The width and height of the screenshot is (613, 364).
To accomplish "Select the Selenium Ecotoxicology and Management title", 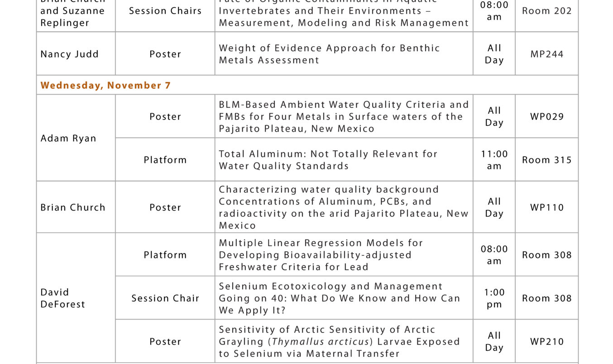I will tap(340, 298).
